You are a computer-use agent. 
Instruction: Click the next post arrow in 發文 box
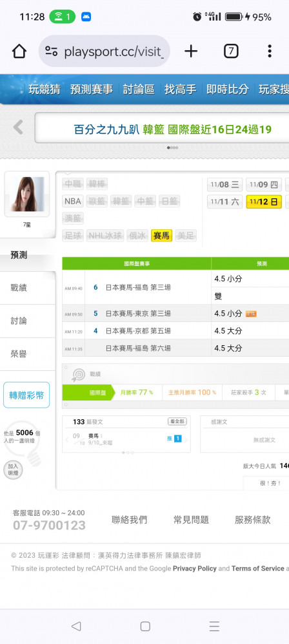(186, 439)
